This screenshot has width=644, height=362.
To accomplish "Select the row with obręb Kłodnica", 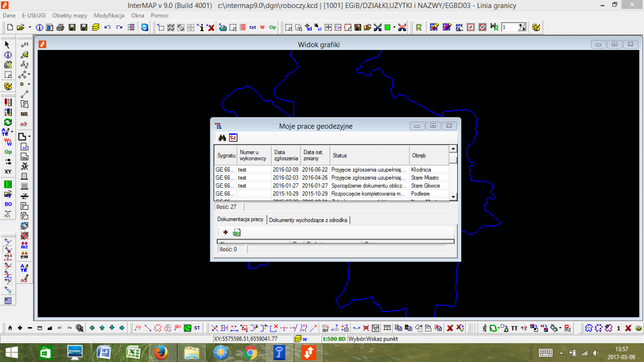I will click(x=331, y=169).
